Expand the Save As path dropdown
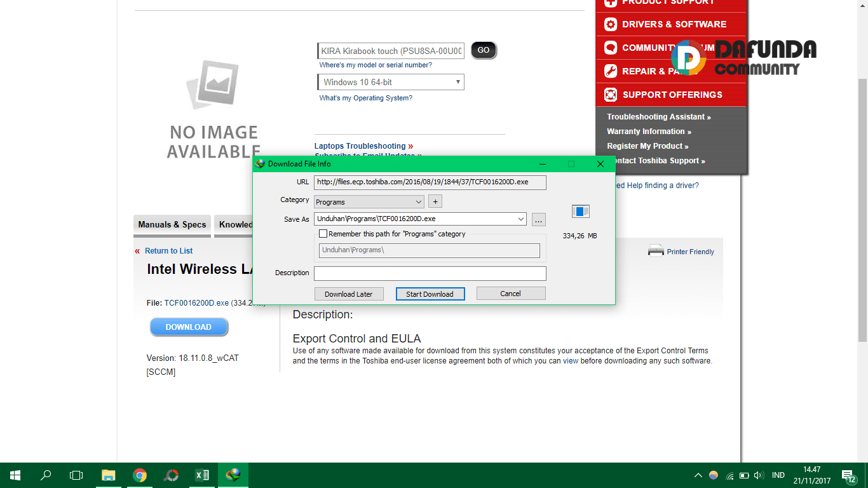This screenshot has height=488, width=868. coord(521,219)
